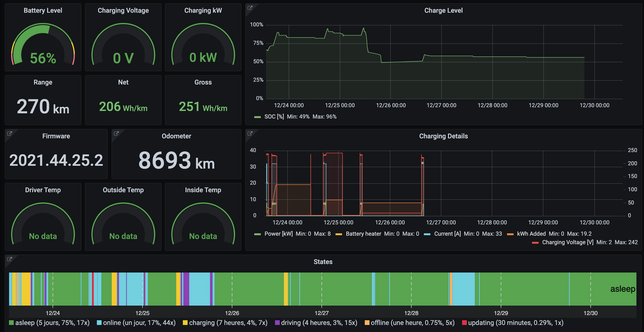Toggle the Power [kW] legend series
This screenshot has height=332, width=644.
pos(279,234)
